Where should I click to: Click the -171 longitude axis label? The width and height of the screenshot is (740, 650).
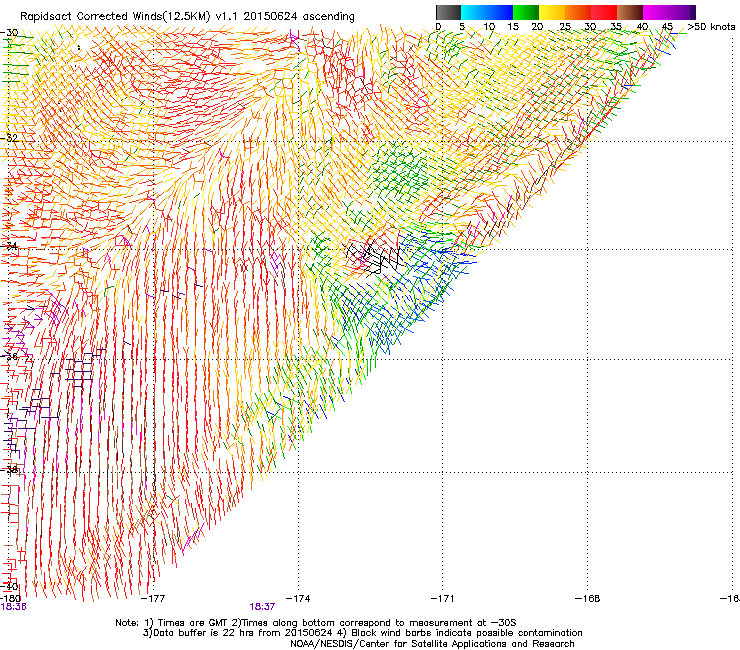[443, 599]
